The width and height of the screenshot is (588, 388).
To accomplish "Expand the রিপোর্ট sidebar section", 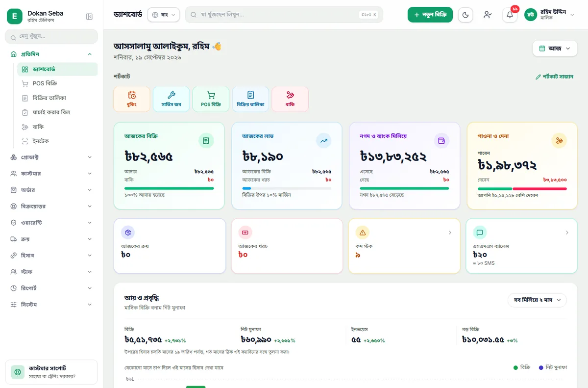I will (x=51, y=288).
